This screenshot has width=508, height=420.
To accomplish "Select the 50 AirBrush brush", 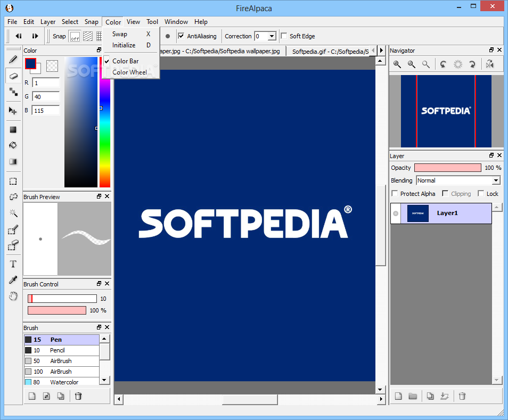I will click(x=62, y=361).
